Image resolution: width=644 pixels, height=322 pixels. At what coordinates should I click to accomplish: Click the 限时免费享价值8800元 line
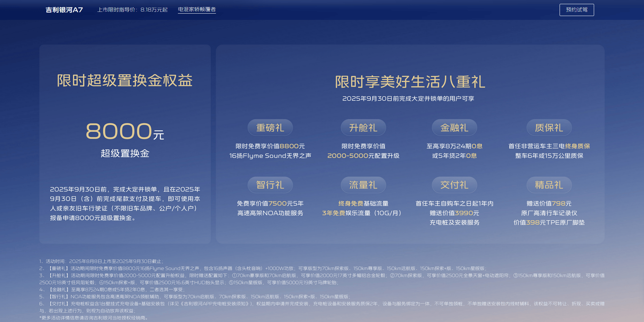[x=270, y=146]
